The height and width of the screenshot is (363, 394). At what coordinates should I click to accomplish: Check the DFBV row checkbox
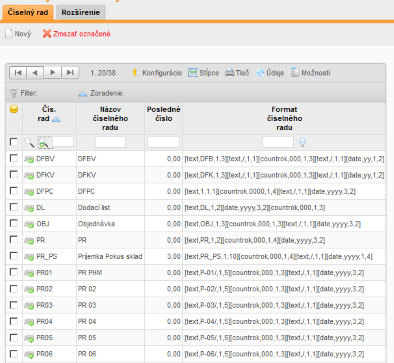(14, 158)
